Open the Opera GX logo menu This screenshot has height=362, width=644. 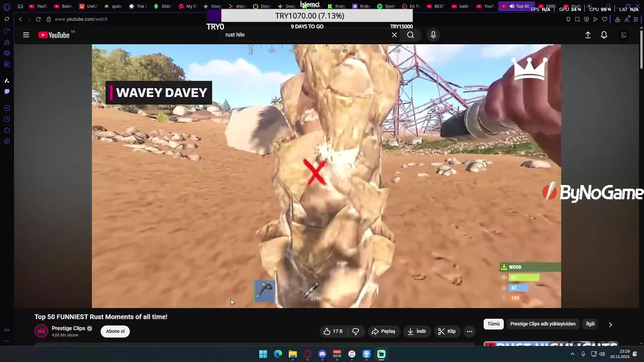click(7, 7)
